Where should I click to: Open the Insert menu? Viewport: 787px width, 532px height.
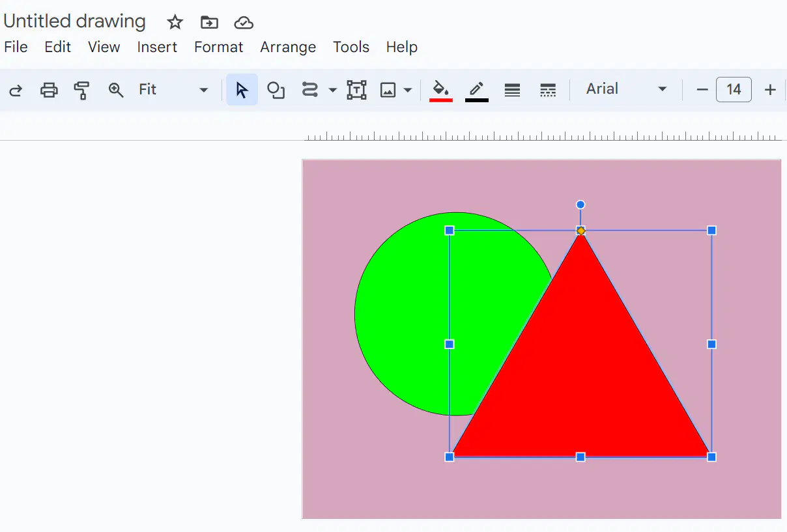(x=157, y=47)
